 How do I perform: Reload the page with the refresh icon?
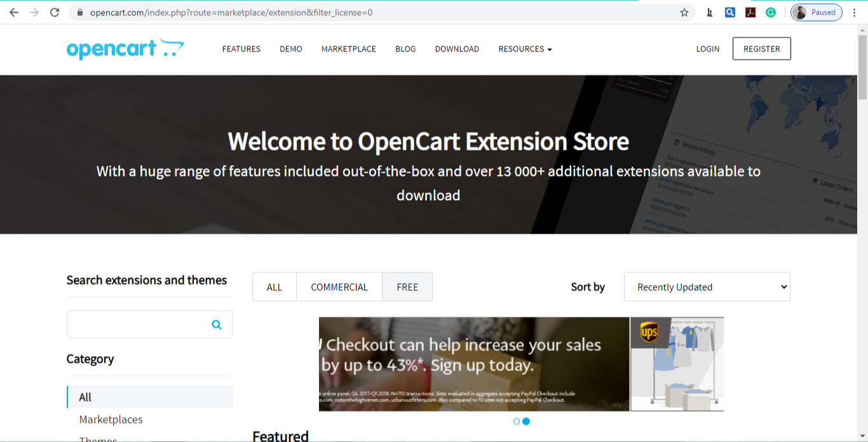(x=55, y=12)
